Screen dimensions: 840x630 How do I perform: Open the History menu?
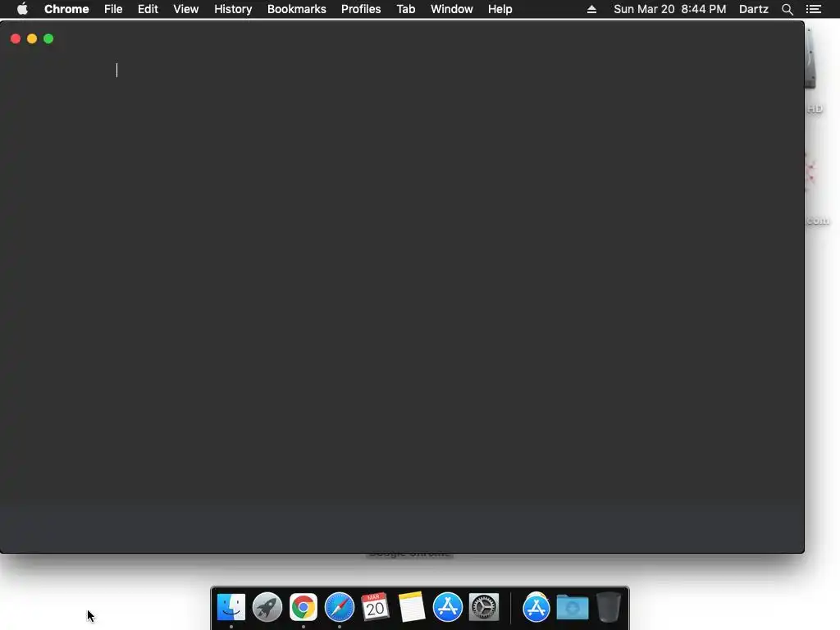(233, 9)
